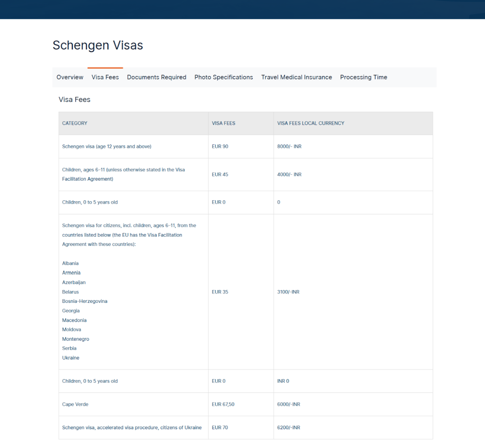Screen dimensions: 485x448
Task: Click the CATEGORY column header
Action: [74, 123]
